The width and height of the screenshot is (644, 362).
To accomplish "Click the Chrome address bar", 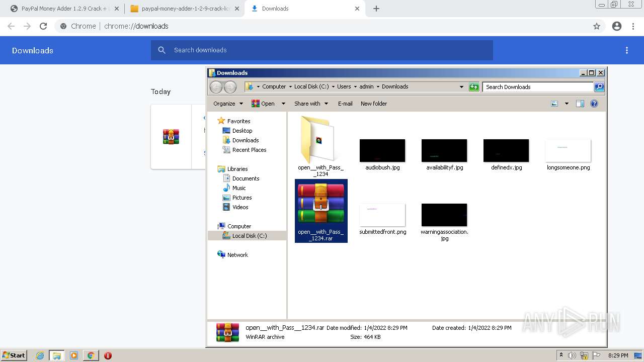I will [x=322, y=26].
